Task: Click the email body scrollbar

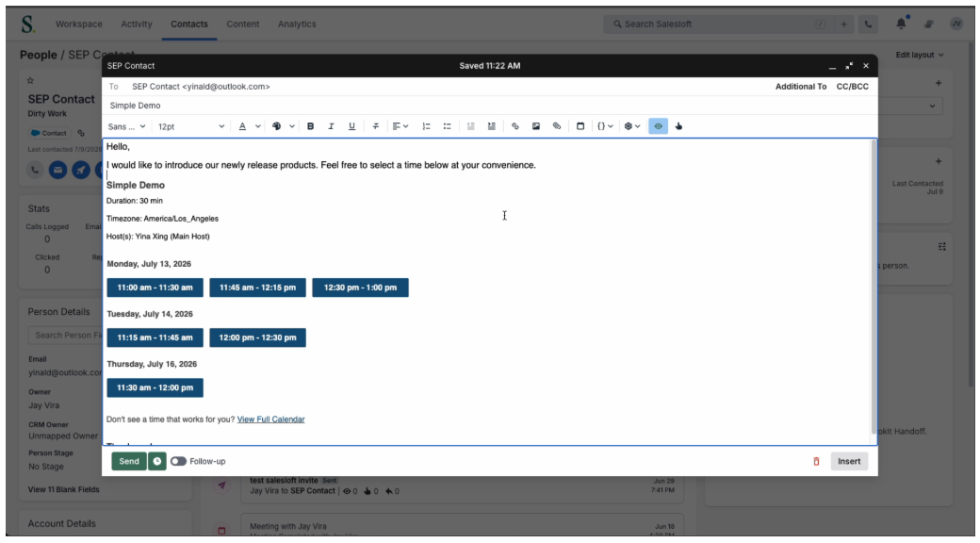Action: pyautogui.click(x=874, y=288)
